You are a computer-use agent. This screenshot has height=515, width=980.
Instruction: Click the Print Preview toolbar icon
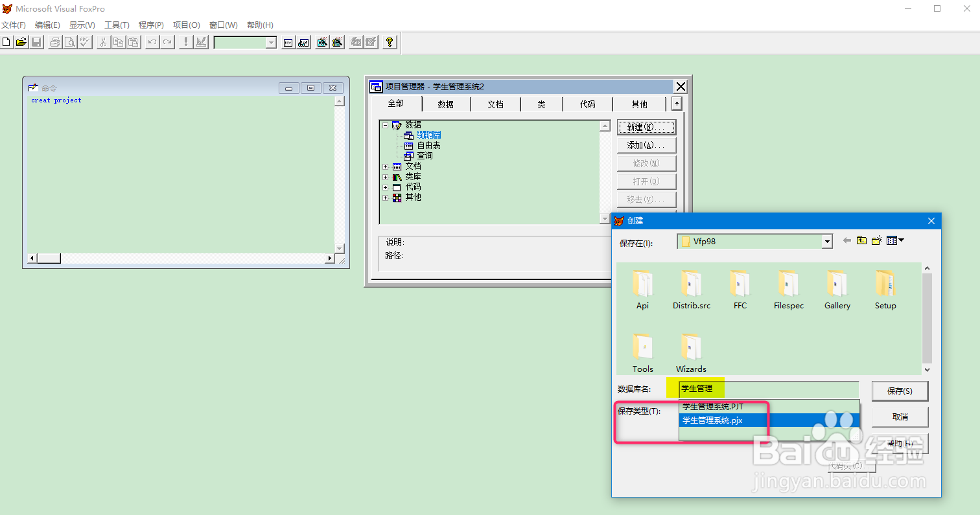(70, 42)
